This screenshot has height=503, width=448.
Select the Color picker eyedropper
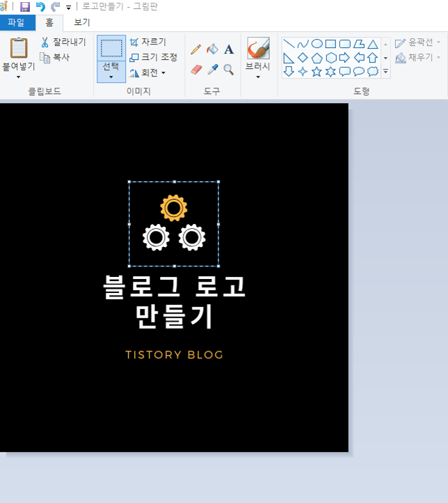click(212, 70)
